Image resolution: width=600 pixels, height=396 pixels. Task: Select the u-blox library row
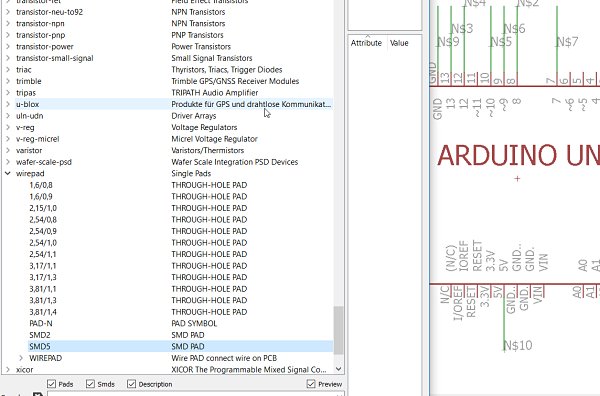tap(174, 104)
